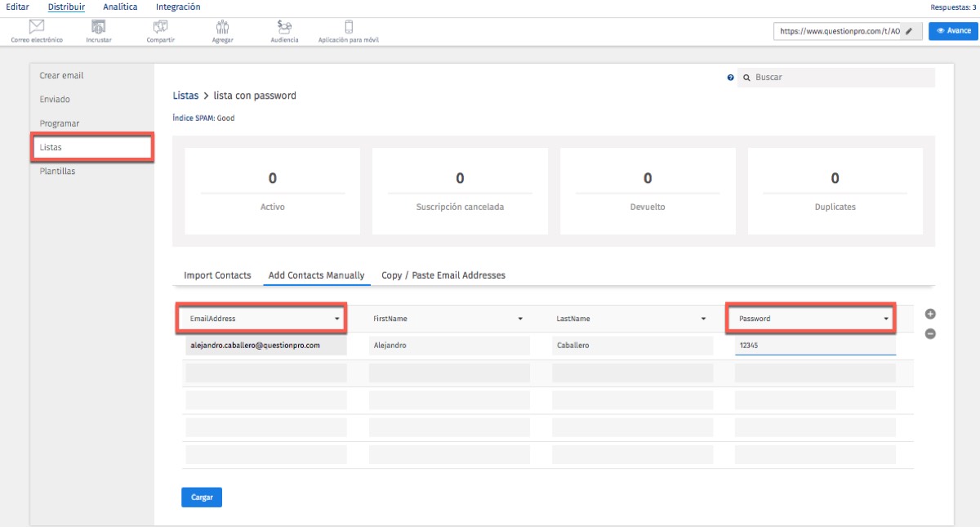
Task: Click the Avance preview button
Action: (x=953, y=31)
